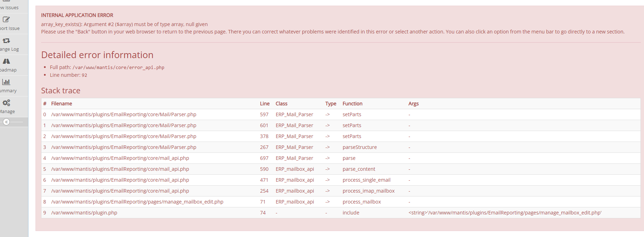Select the manage_mailbox_edit.php filename in row 8
This screenshot has width=644, height=237.
(137, 202)
